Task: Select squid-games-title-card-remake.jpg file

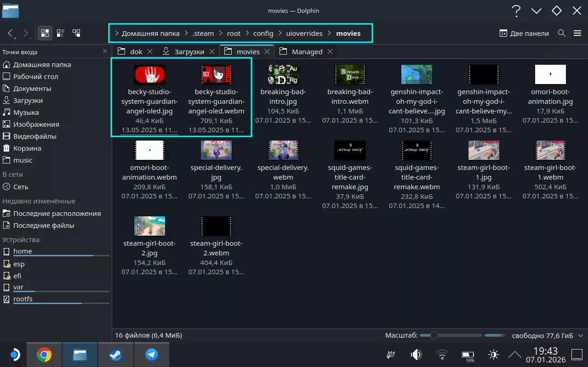Action: click(x=350, y=175)
